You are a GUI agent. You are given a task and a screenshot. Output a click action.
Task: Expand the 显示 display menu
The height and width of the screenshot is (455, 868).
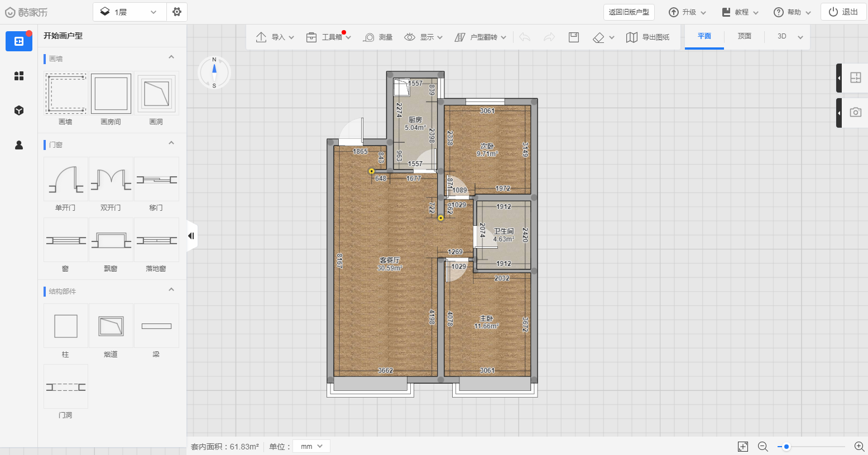pyautogui.click(x=423, y=37)
